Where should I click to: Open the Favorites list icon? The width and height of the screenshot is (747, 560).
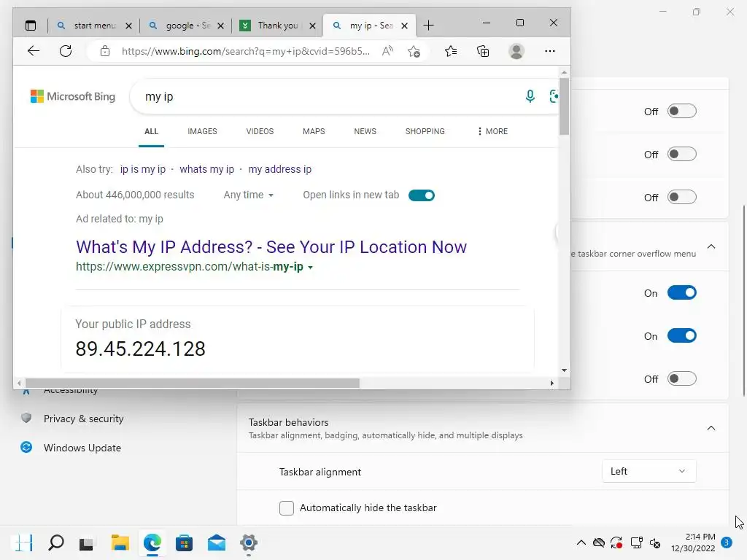coord(451,51)
